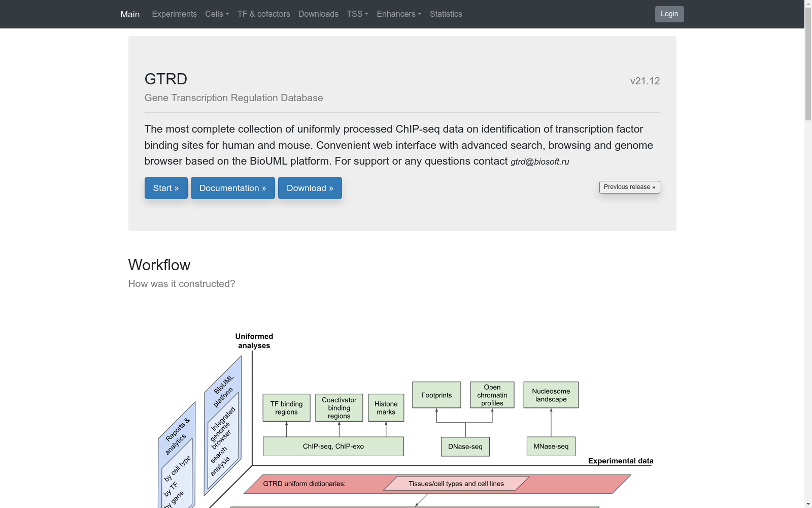Screen dimensions: 812x508
Task: Go to the Experiments page
Action: [174, 14]
